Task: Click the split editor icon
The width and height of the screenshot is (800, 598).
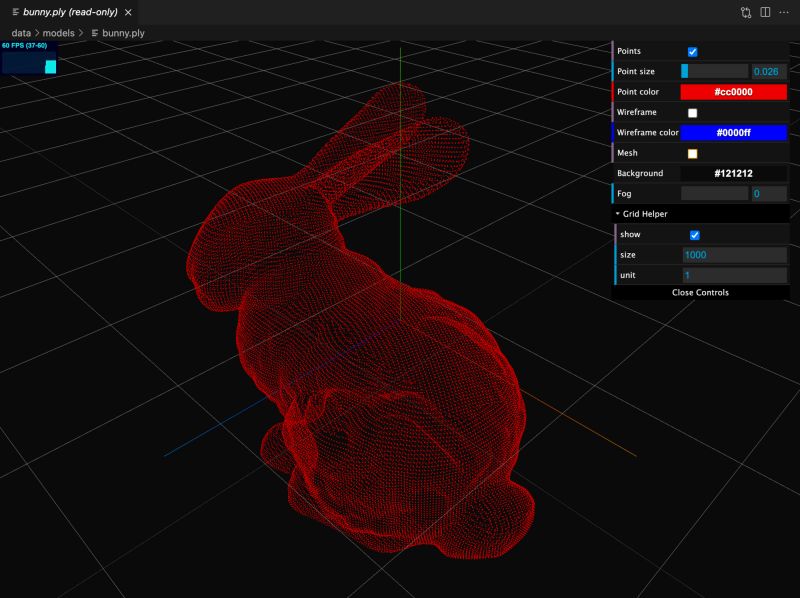Action: (765, 12)
